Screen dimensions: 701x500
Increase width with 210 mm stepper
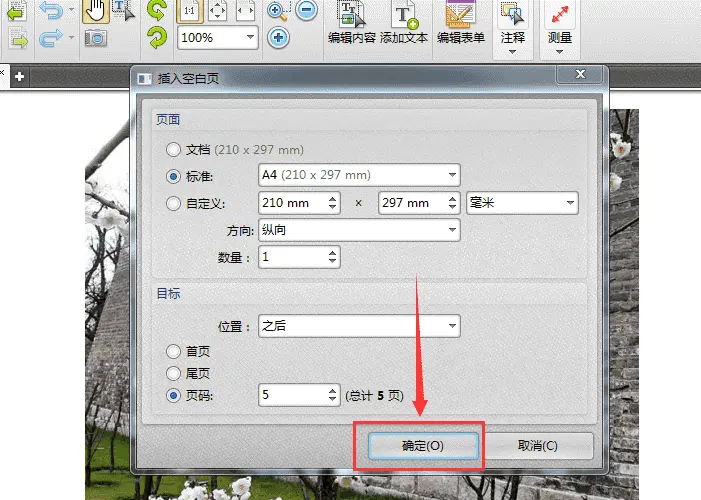(x=332, y=198)
